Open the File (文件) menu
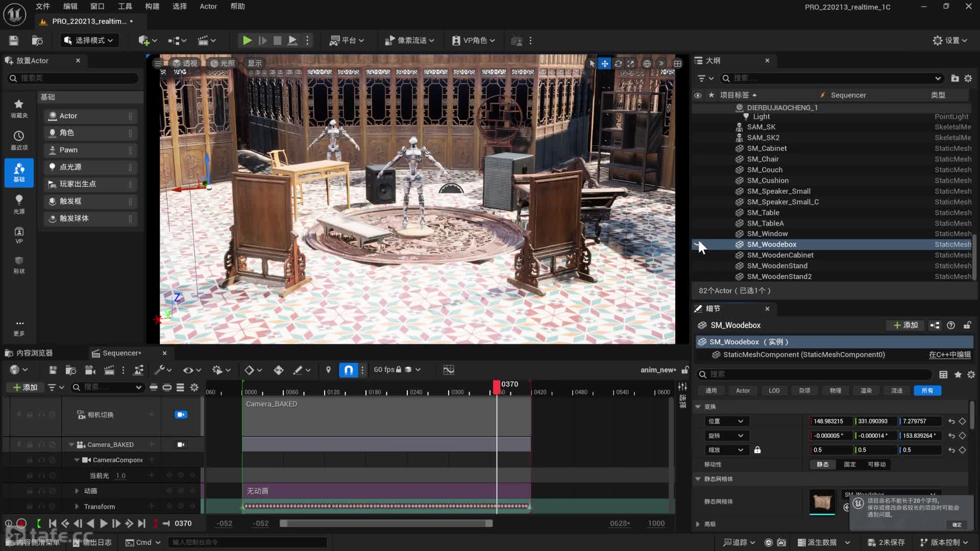Viewport: 980px width, 551px height. pos(43,6)
